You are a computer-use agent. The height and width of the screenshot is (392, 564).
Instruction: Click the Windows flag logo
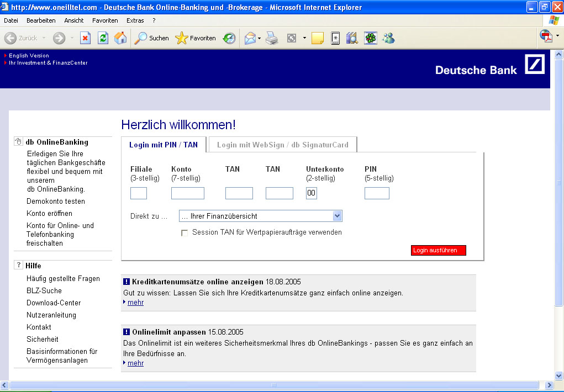(x=554, y=20)
